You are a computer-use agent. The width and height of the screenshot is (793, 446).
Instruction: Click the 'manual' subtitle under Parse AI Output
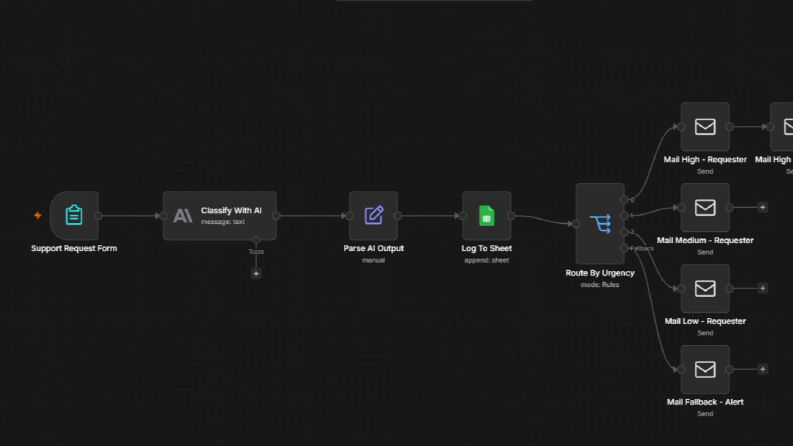[373, 260]
